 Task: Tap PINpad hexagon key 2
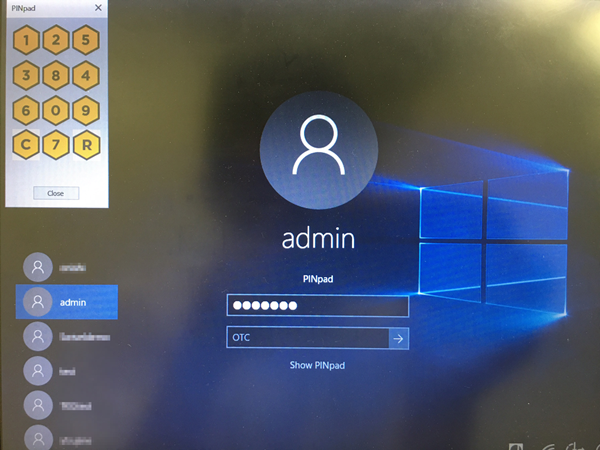coord(56,40)
